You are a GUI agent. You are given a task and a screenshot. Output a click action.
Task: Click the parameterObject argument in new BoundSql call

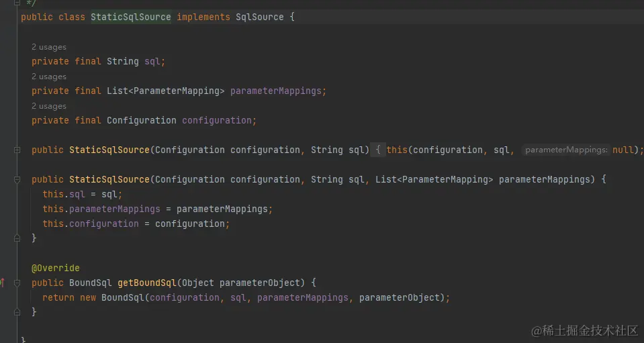tap(399, 298)
